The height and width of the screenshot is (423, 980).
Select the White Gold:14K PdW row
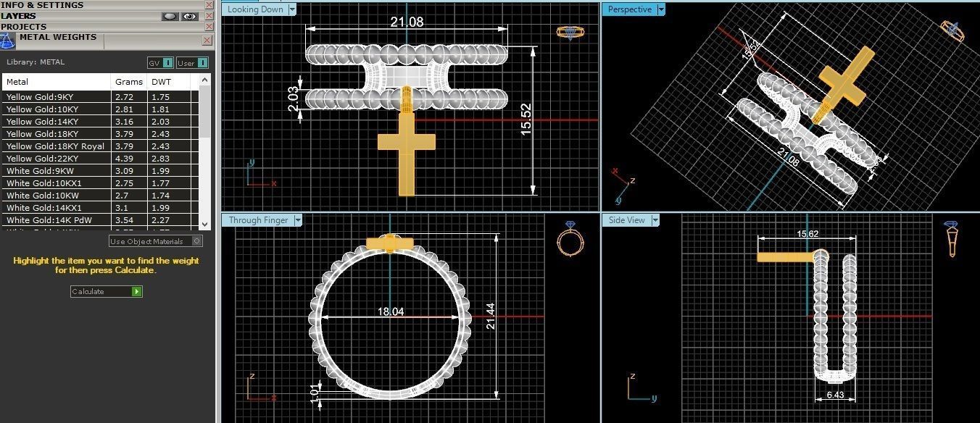(100, 219)
